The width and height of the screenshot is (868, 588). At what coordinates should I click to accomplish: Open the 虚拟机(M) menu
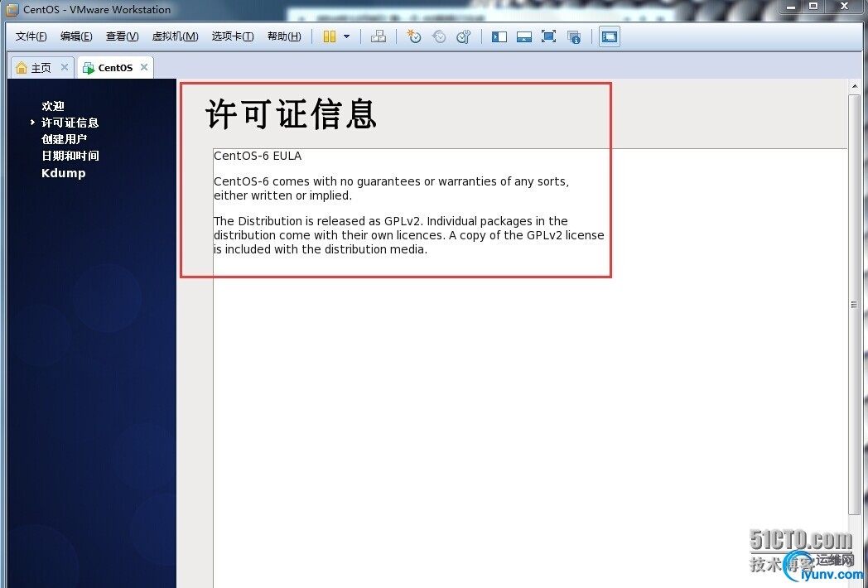[175, 36]
